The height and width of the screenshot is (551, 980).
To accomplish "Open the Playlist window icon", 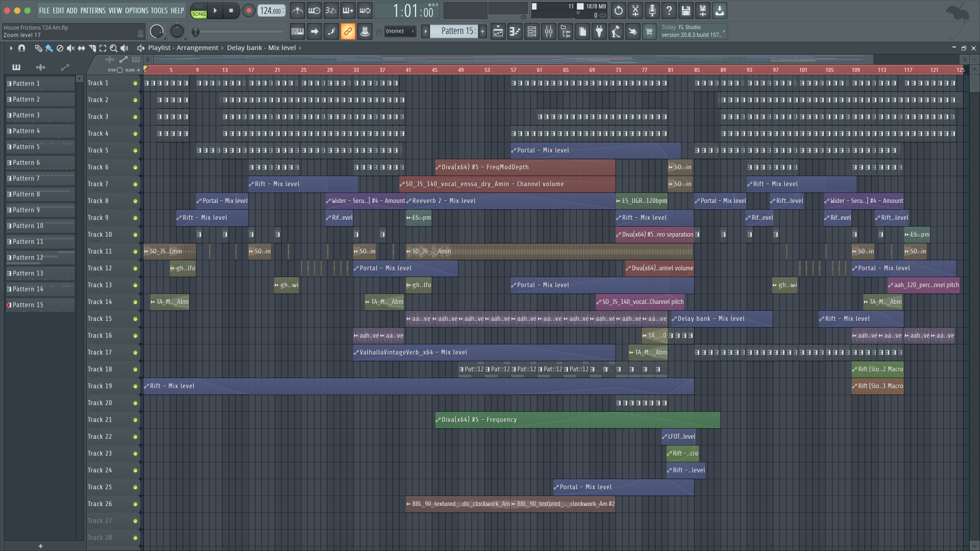I will [x=498, y=32].
